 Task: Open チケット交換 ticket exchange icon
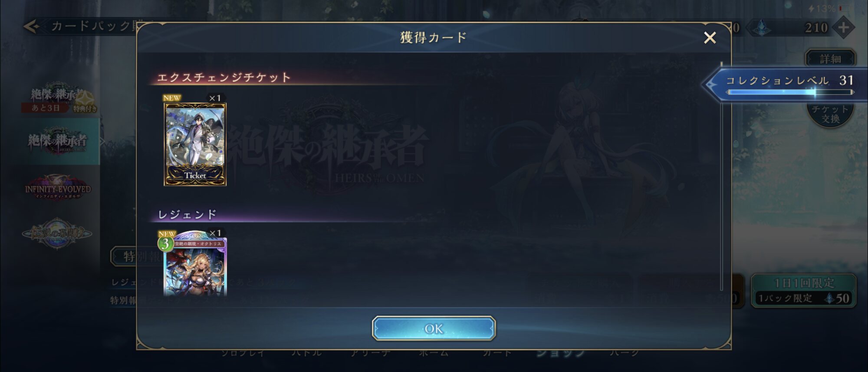click(x=830, y=114)
